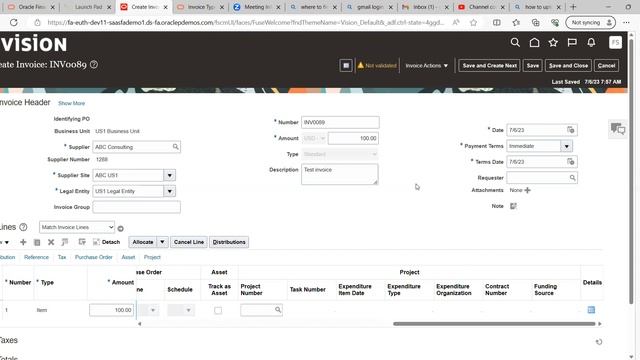
Task: Click the Detach button
Action: [107, 242]
